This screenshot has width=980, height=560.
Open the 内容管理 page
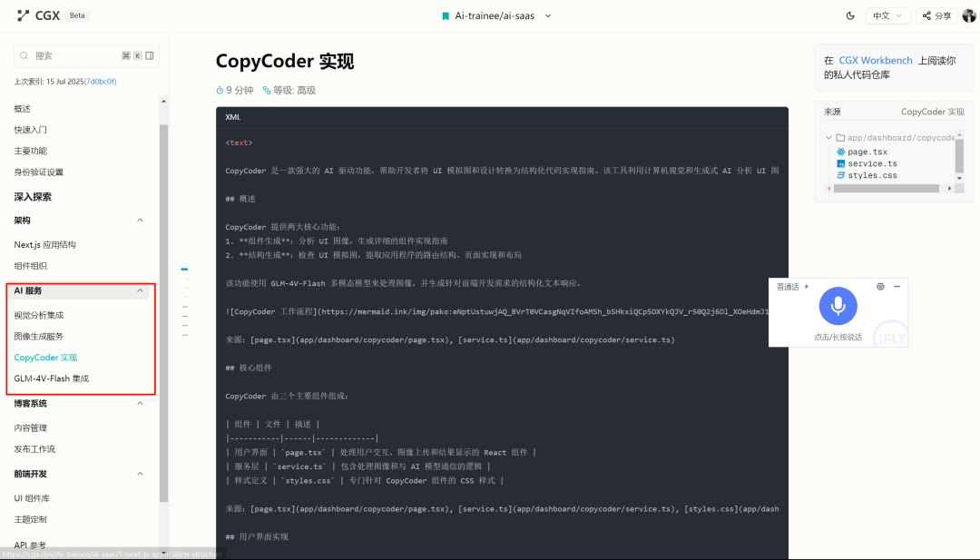click(x=31, y=428)
